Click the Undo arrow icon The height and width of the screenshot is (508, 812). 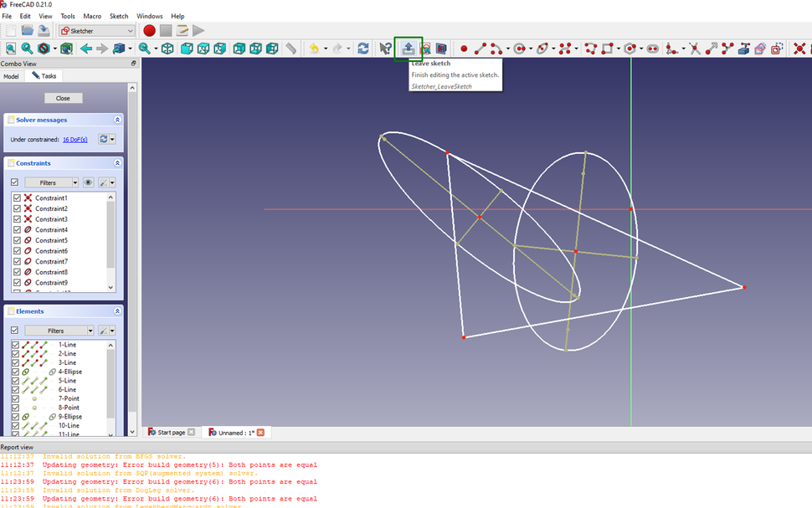[314, 49]
